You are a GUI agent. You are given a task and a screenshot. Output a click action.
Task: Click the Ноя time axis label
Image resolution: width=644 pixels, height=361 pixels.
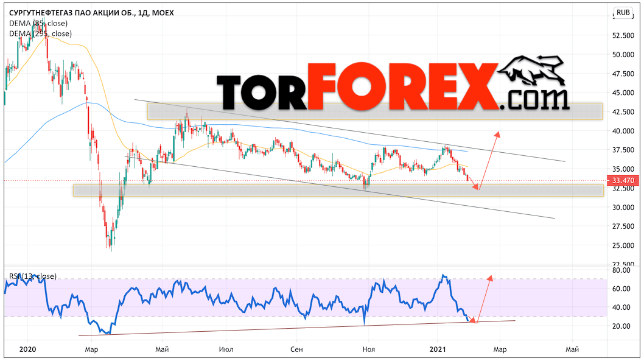point(368,349)
